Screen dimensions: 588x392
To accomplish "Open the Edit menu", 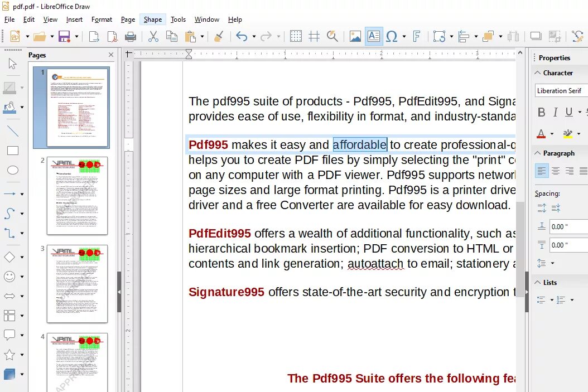I will pos(28,20).
